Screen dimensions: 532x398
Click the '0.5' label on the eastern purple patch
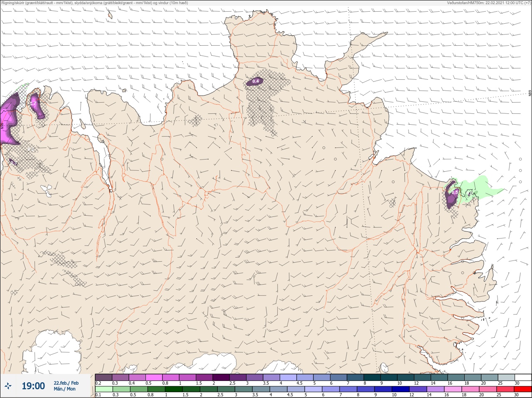[455, 192]
